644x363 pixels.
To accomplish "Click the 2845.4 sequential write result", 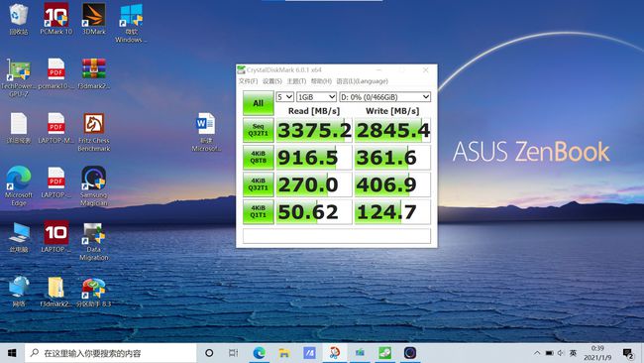I will pyautogui.click(x=392, y=130).
